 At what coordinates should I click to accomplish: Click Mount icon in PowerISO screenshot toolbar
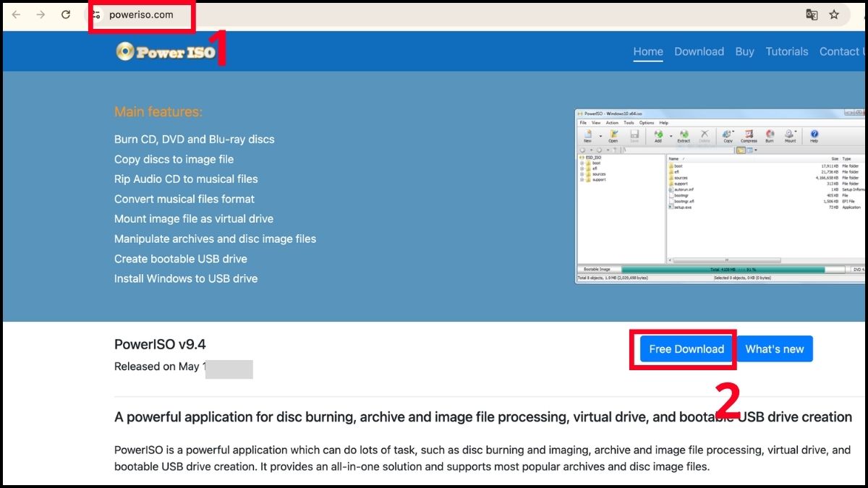791,136
